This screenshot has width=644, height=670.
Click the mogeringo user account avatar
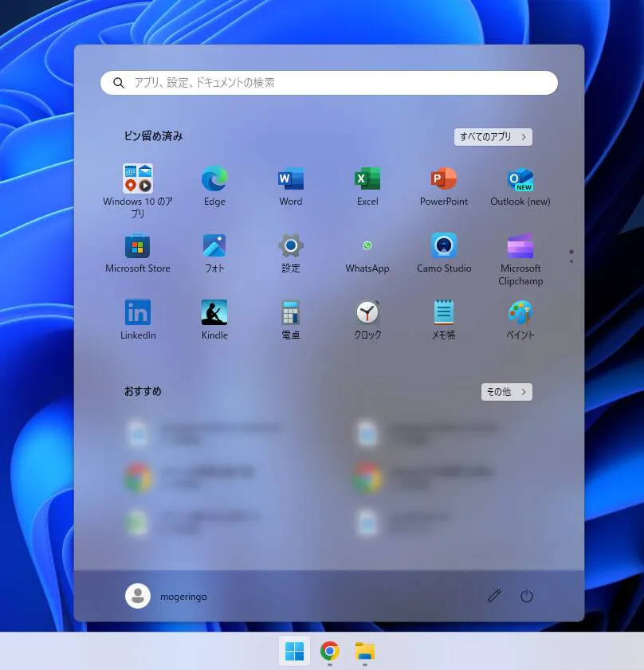(138, 596)
